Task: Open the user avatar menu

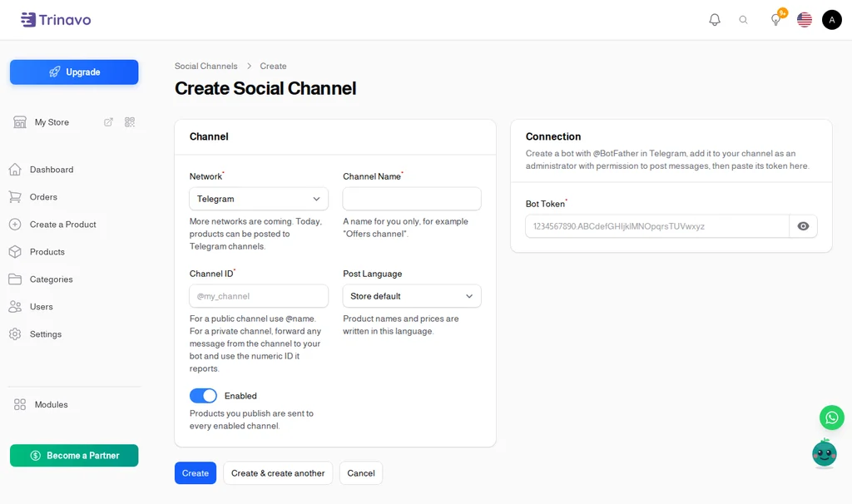Action: click(831, 20)
